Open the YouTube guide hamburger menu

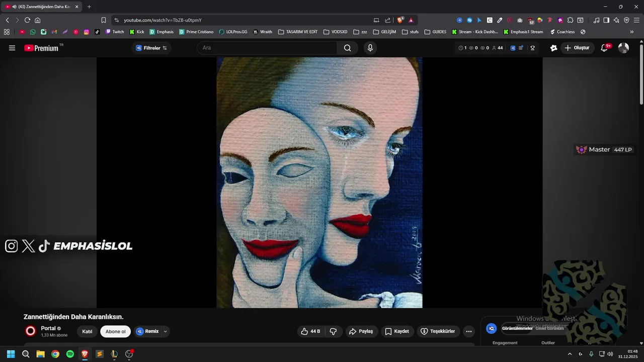(x=12, y=48)
